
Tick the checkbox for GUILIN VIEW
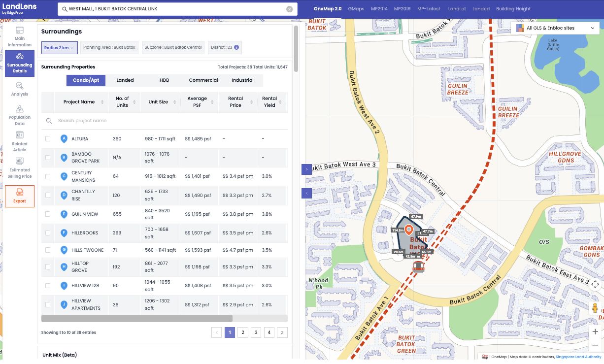click(x=48, y=214)
